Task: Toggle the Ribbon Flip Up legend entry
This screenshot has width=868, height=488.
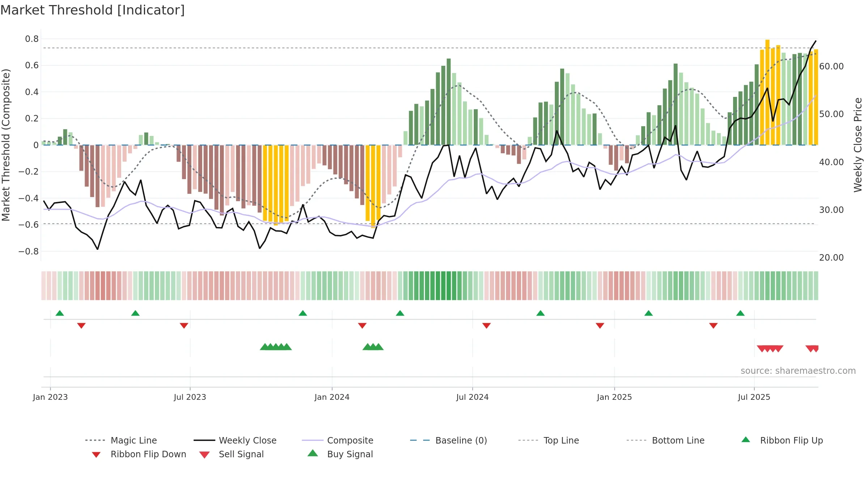Action: point(782,440)
